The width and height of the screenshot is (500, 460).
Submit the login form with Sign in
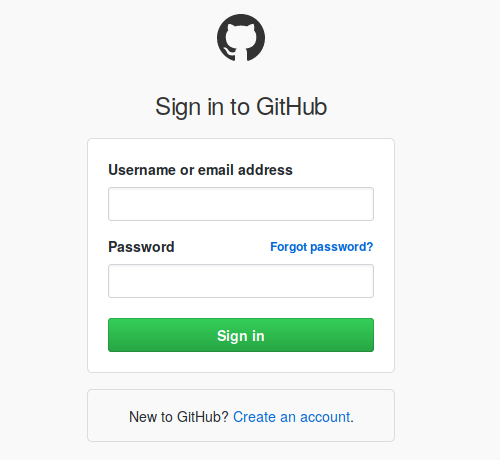click(241, 335)
